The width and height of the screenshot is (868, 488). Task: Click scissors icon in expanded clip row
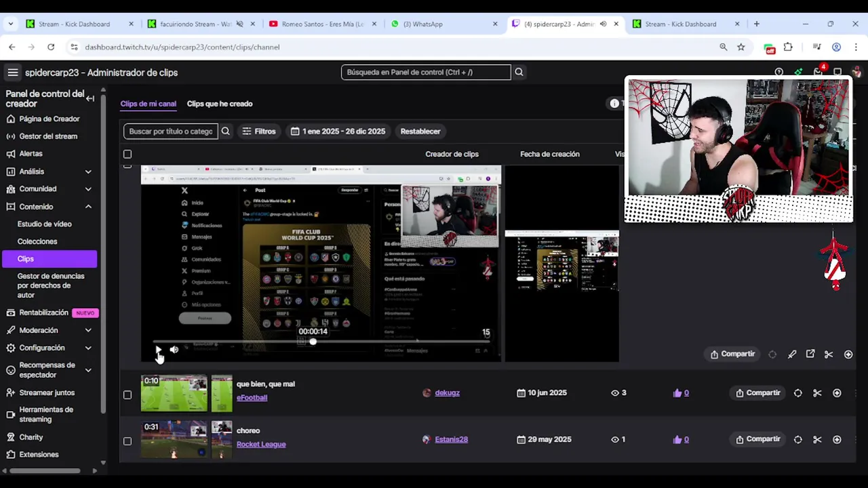tap(829, 354)
